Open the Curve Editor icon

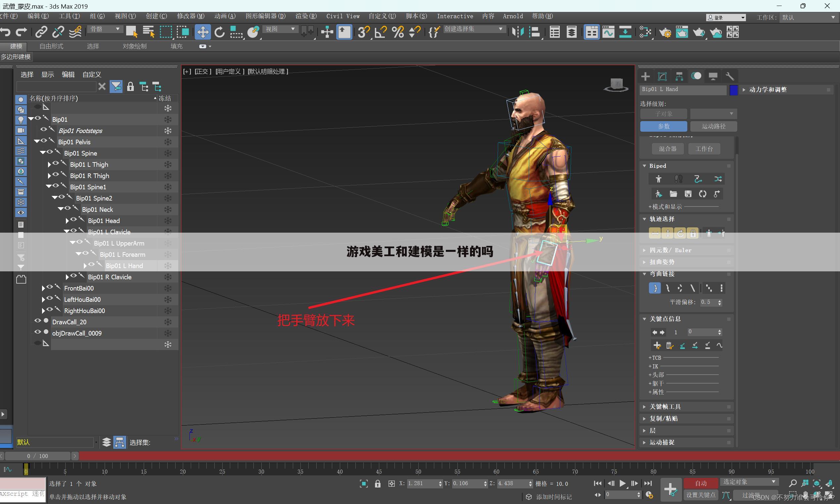coord(608,32)
